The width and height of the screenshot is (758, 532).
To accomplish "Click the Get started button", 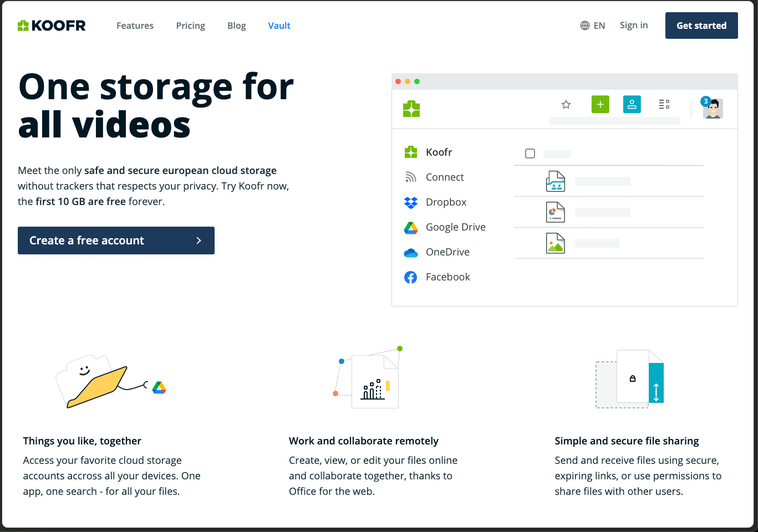I will [x=701, y=25].
